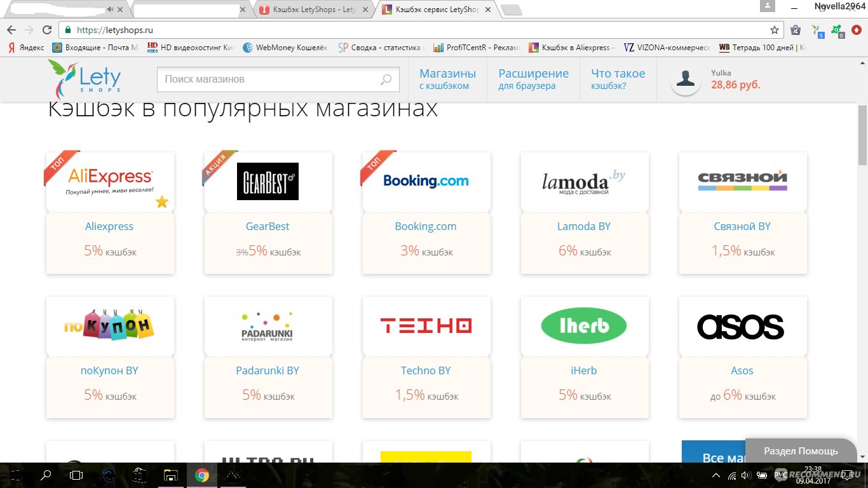Screen dimensions: 868x488
Task: Click the ASOS logo card
Action: (743, 326)
